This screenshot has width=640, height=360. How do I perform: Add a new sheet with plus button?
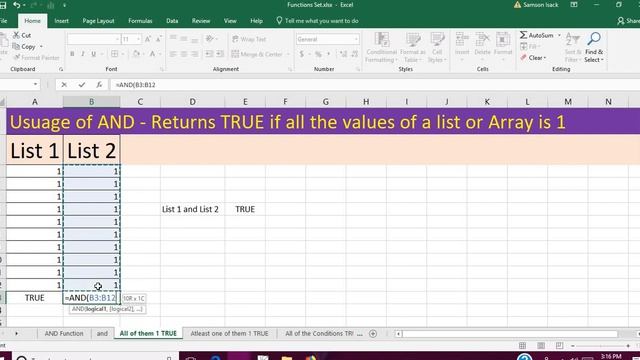373,333
